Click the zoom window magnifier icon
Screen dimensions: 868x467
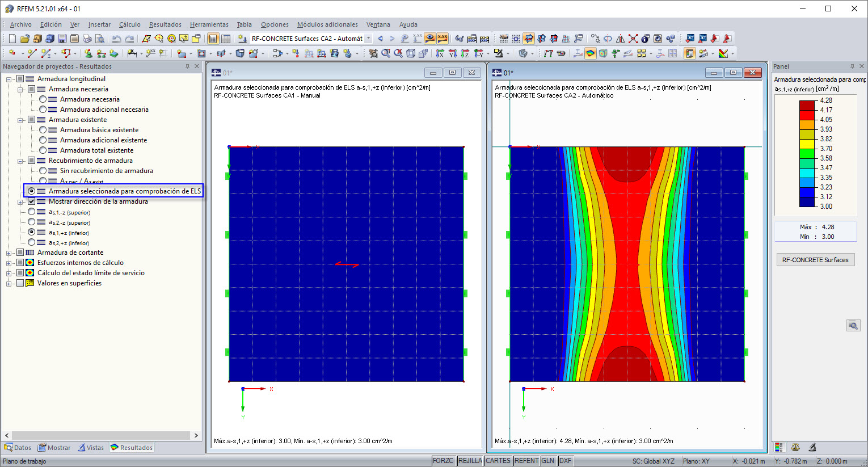[x=386, y=53]
